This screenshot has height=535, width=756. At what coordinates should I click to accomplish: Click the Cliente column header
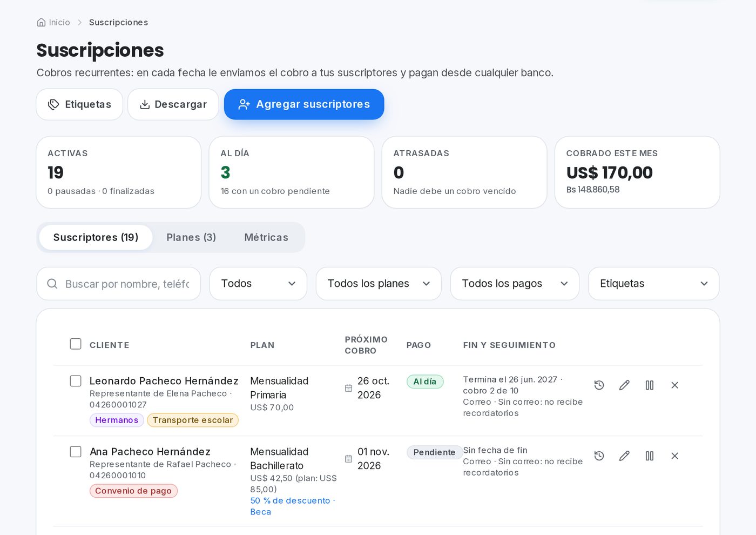(109, 345)
